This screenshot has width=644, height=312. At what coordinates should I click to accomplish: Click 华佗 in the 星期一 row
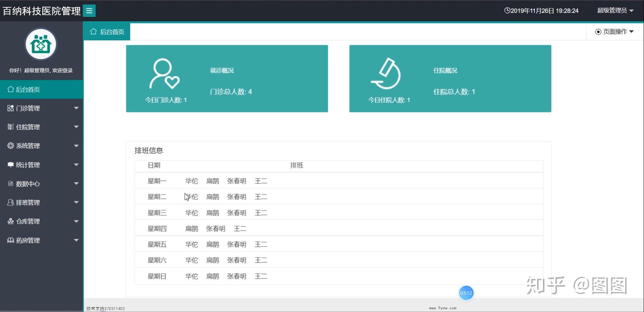tap(192, 181)
